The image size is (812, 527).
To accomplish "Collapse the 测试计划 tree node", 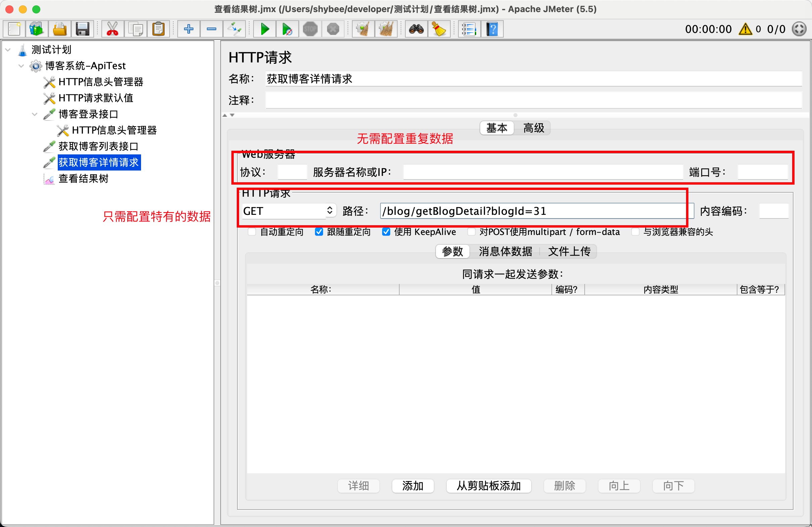I will click(8, 50).
